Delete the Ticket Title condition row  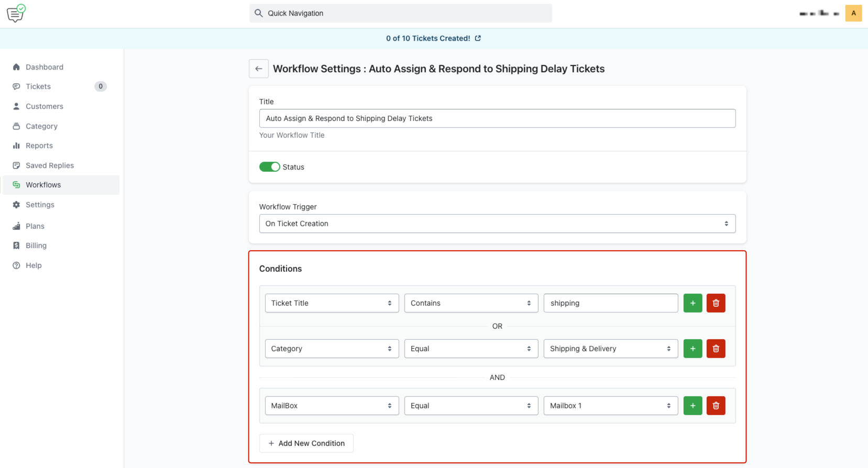(x=716, y=303)
